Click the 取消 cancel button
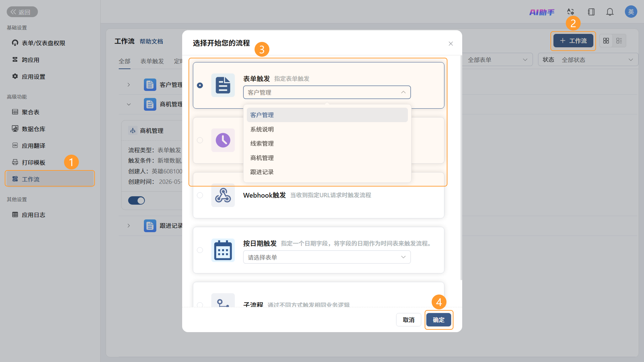This screenshot has height=362, width=644. pyautogui.click(x=409, y=320)
